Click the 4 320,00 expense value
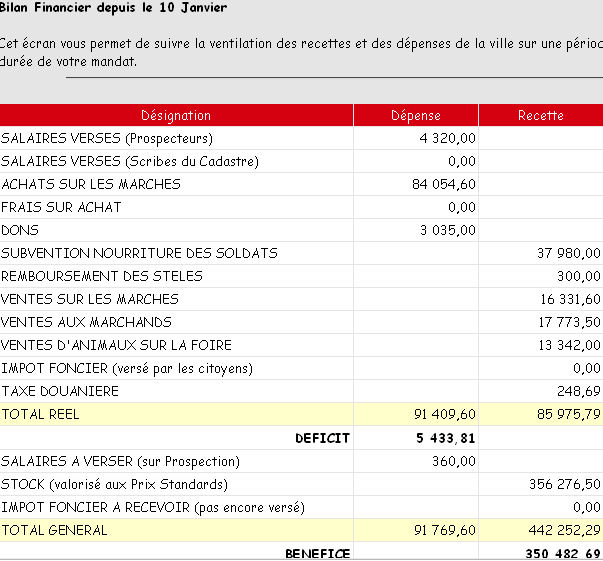603x561 pixels. click(x=448, y=138)
